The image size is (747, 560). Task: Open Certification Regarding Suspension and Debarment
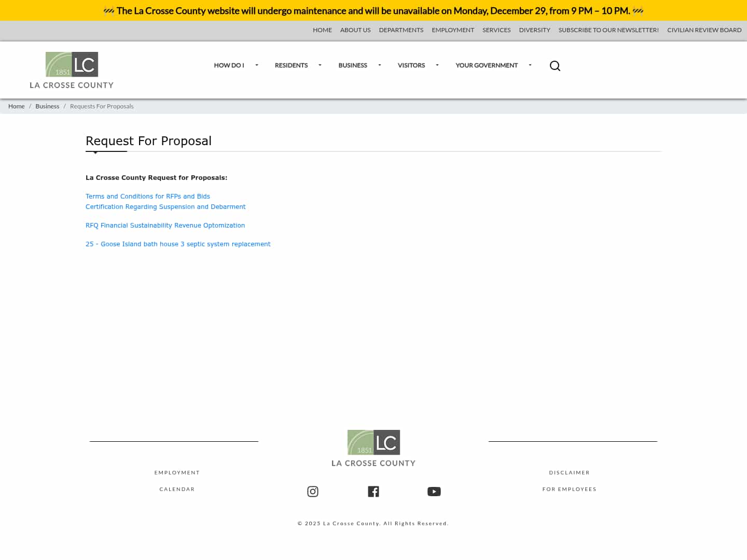[x=165, y=206]
